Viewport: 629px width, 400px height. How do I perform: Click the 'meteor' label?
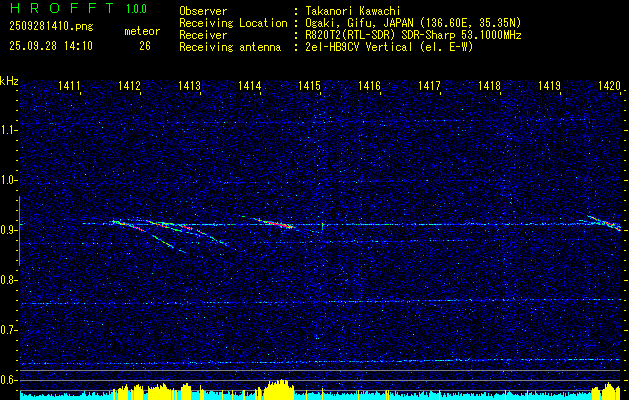(142, 31)
